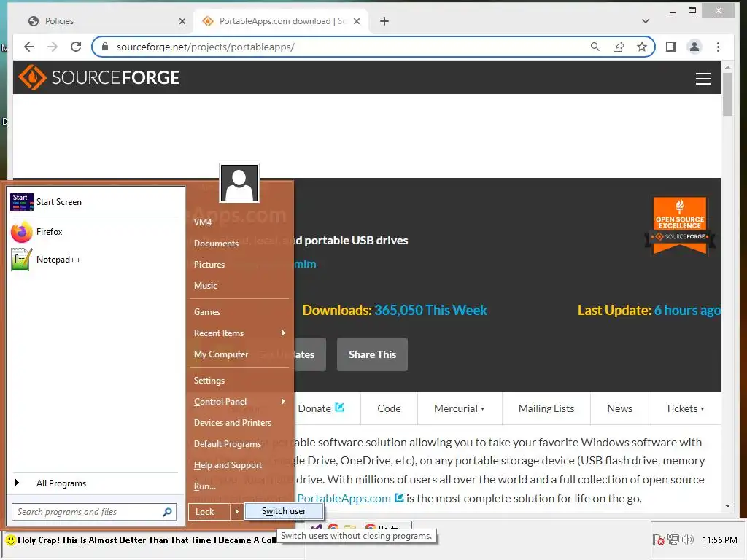Switch to the Policies tab
This screenshot has height=560, width=747.
tap(103, 21)
